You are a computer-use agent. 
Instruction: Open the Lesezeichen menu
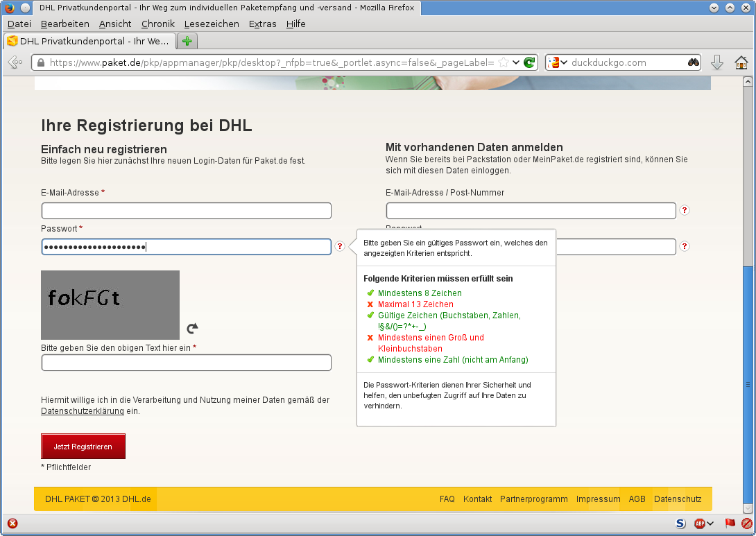pyautogui.click(x=212, y=24)
